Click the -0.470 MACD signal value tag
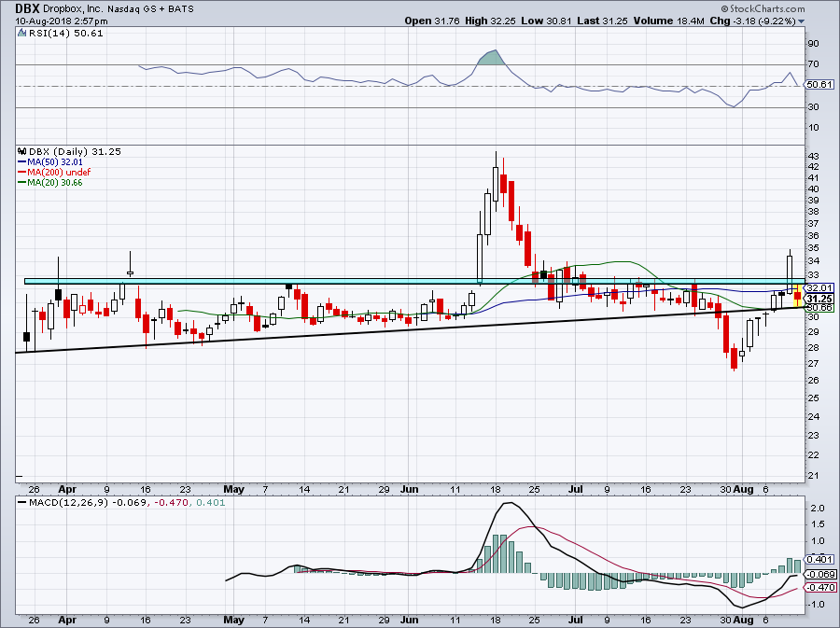 click(818, 588)
